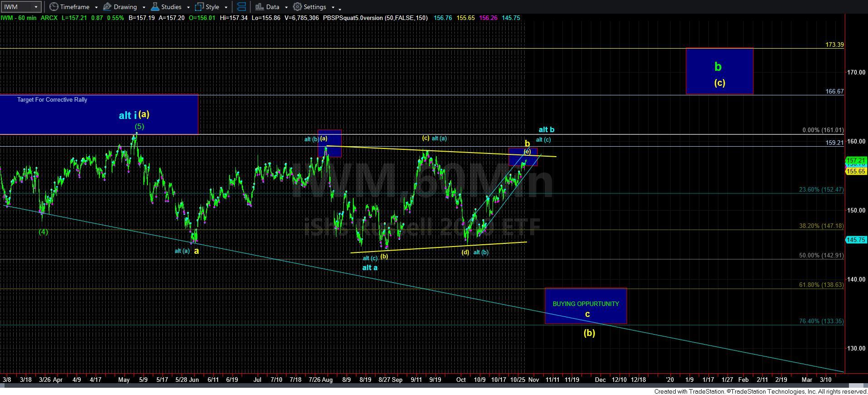
Task: Select the Target For Corrective Rally box
Action: [x=99, y=114]
